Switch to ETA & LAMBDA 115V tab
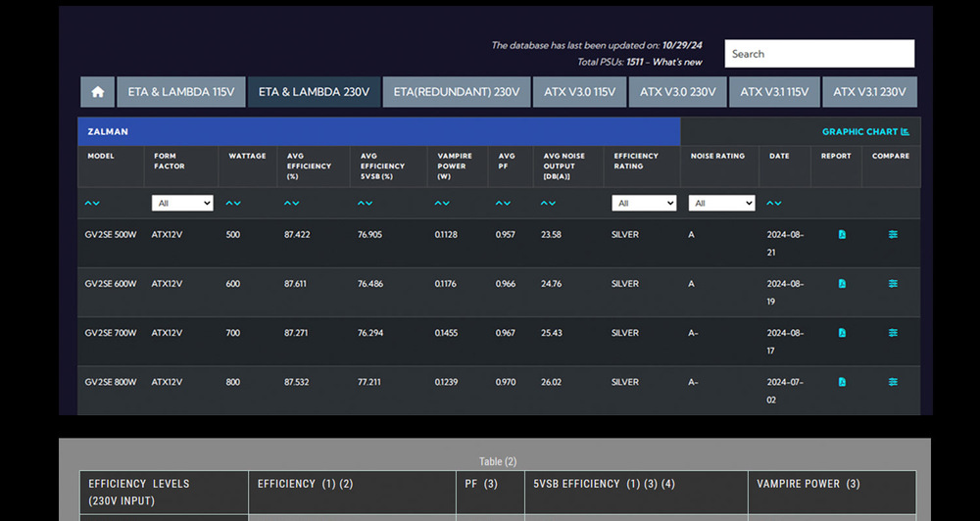980x521 pixels. click(181, 92)
